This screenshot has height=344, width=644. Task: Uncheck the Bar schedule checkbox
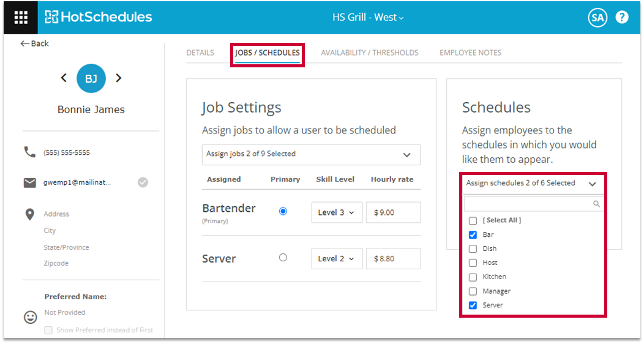coord(473,235)
